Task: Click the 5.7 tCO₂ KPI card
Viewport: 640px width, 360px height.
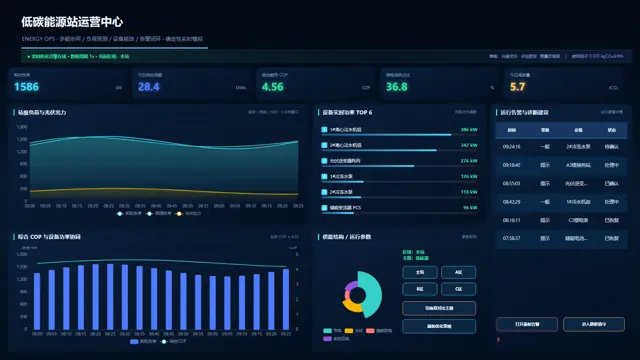Action: pos(564,84)
